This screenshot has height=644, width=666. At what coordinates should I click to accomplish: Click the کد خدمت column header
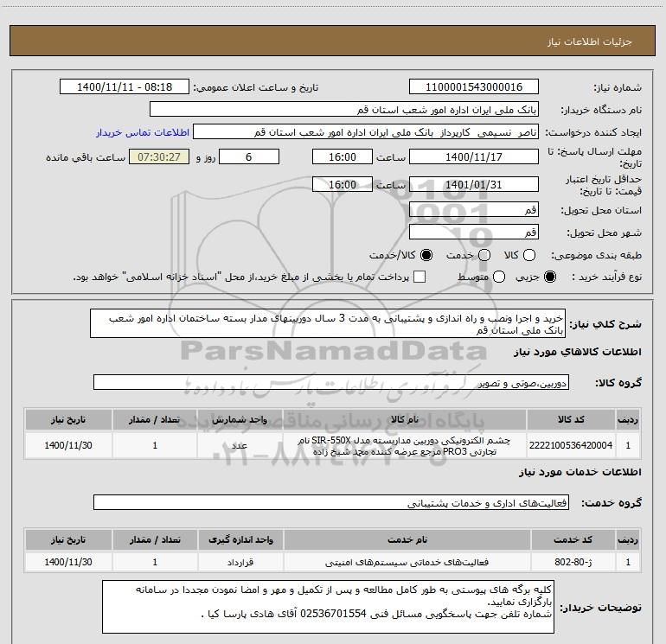573,539
